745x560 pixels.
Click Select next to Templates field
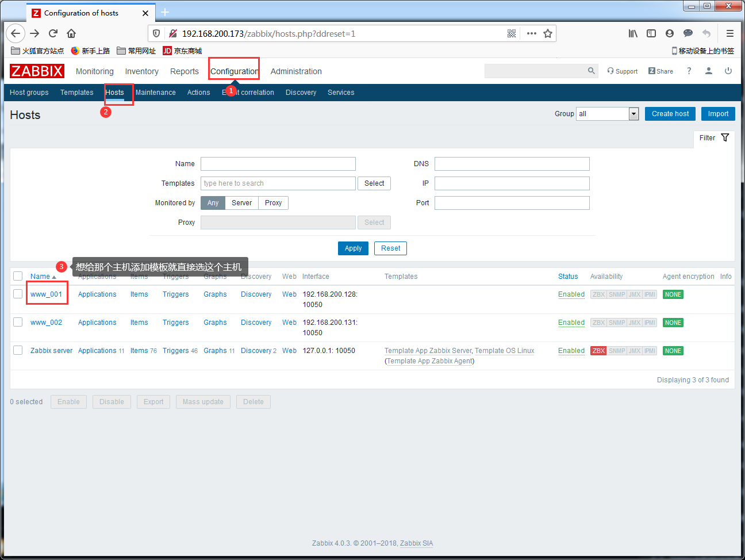374,183
